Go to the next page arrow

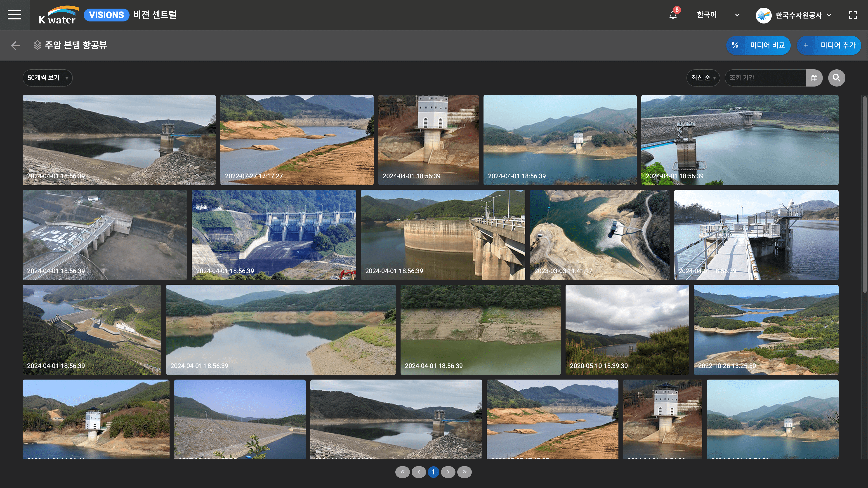pyautogui.click(x=448, y=472)
